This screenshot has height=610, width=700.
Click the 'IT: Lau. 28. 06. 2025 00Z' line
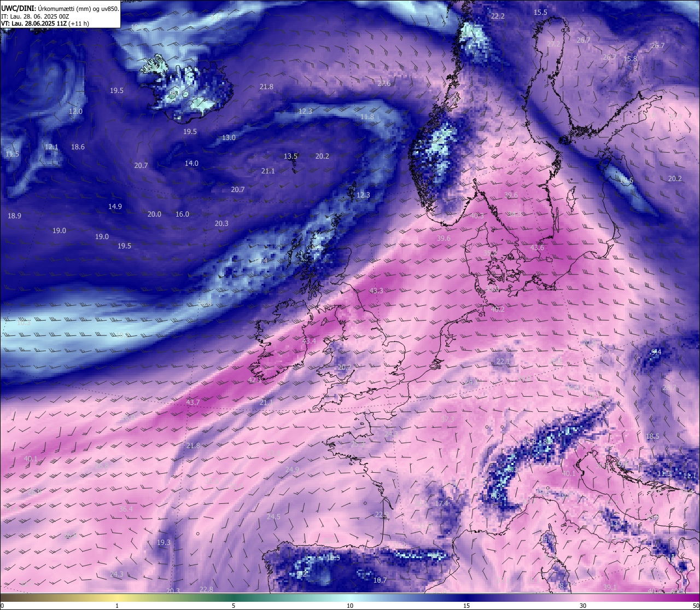pos(35,16)
